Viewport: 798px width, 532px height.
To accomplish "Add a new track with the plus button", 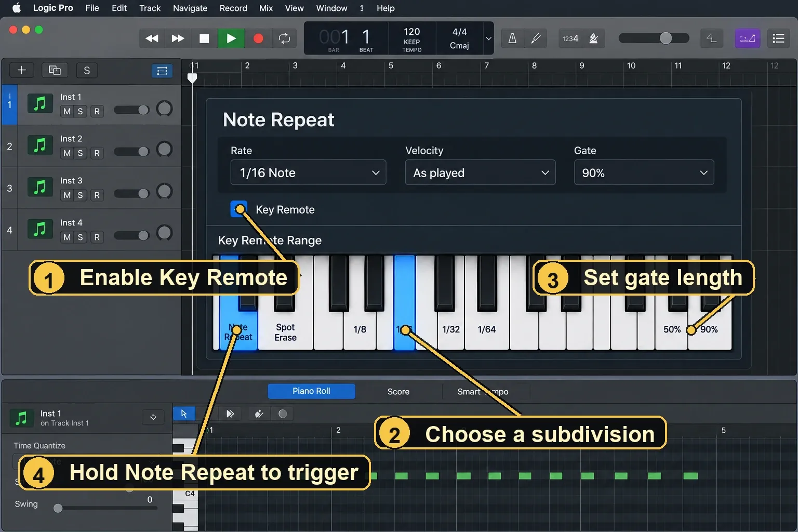I will point(22,70).
